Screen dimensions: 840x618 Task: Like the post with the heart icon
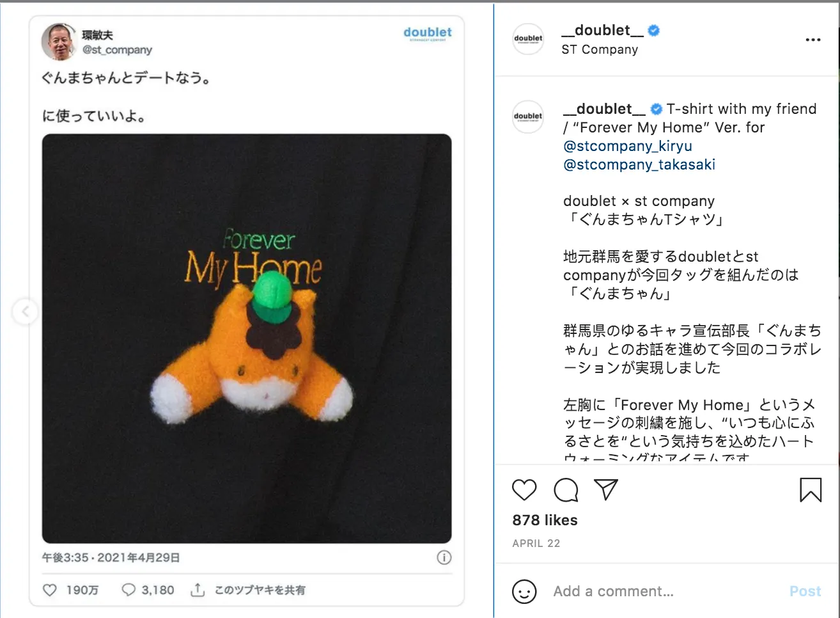pyautogui.click(x=524, y=490)
